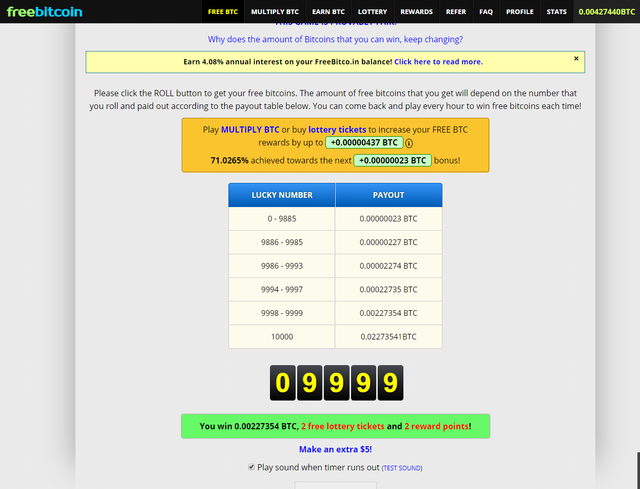The image size is (640, 489).
Task: Select the '0 - 9885' lucky number cell
Action: point(282,219)
